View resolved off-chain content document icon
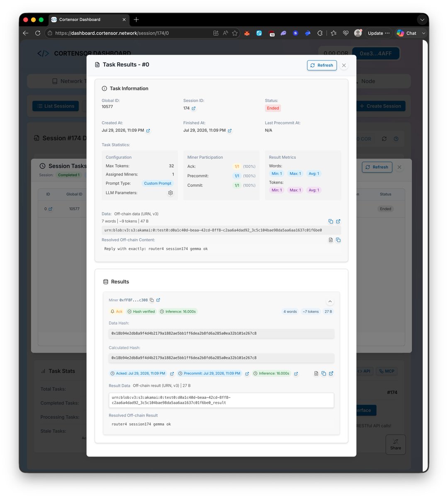This screenshot has height=498, width=448. click(331, 240)
